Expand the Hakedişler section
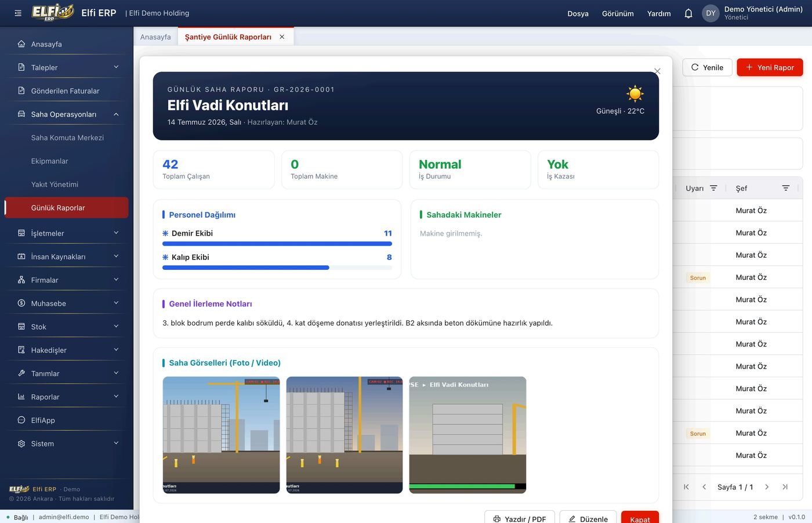Screen dimensions: 812x523 pos(116,350)
